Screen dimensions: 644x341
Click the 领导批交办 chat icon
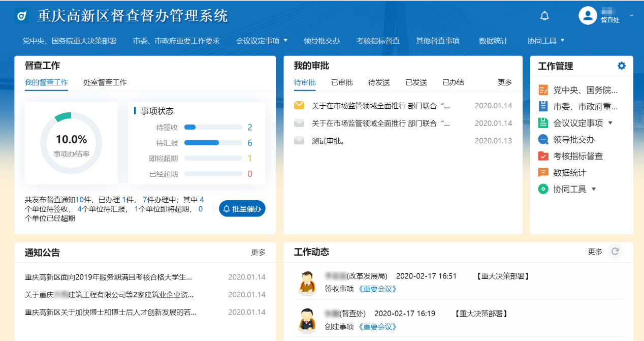point(543,139)
